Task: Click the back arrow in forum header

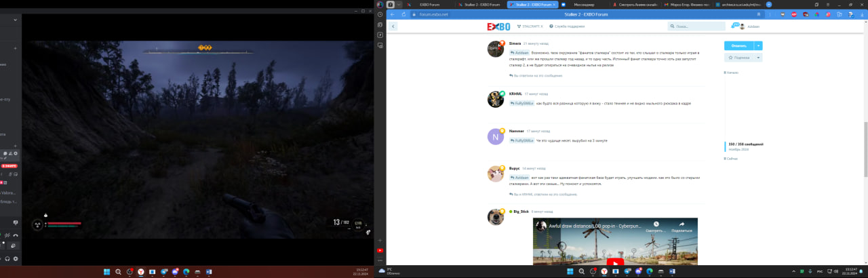Action: tap(393, 26)
